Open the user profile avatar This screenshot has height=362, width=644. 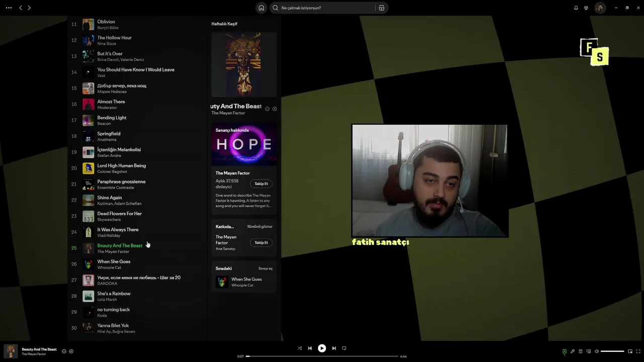tap(600, 8)
